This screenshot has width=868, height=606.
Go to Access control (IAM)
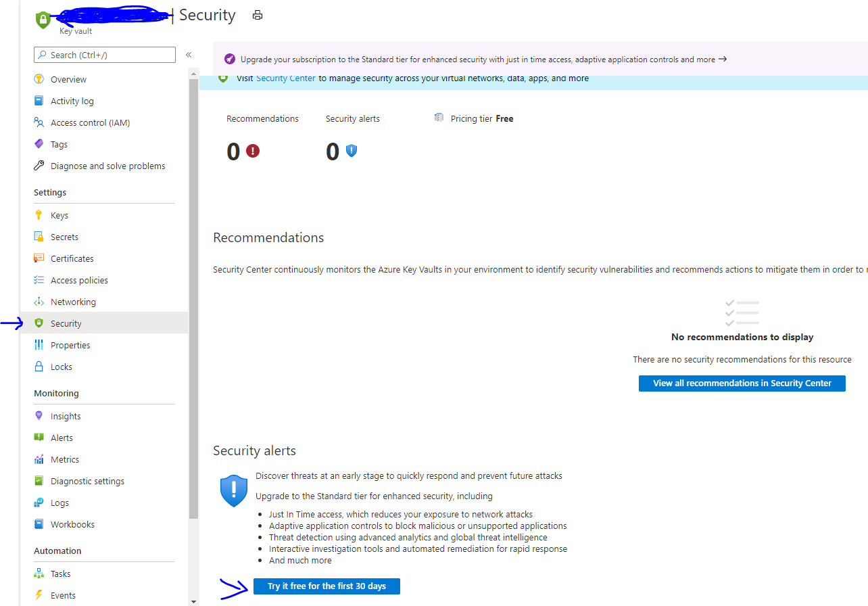click(90, 122)
